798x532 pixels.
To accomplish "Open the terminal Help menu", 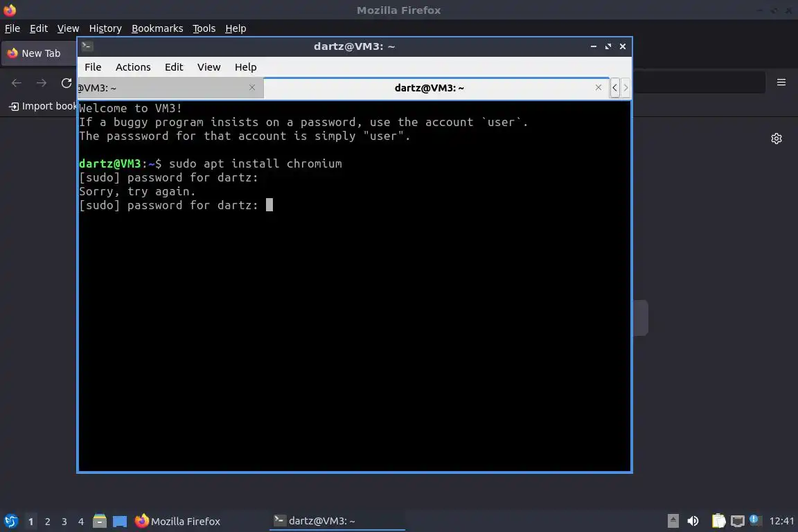I will [245, 67].
